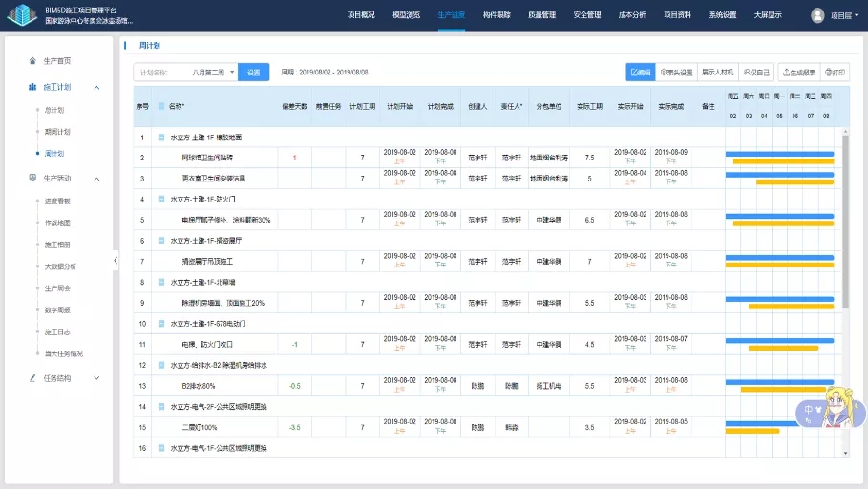
Task: Click the 生成报表 button
Action: [x=798, y=72]
